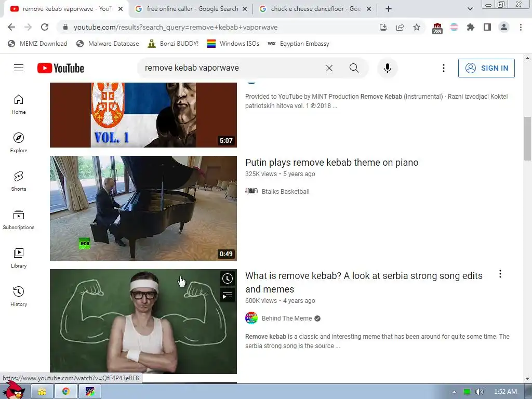
Task: Open a new browser tab
Action: pyautogui.click(x=389, y=9)
